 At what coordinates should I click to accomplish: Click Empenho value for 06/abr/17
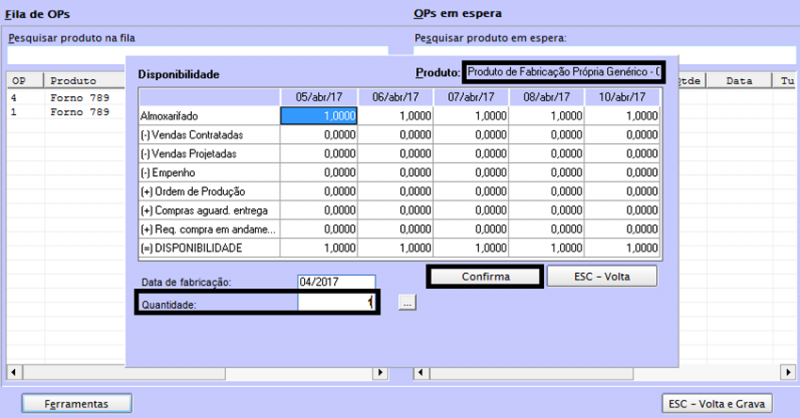pyautogui.click(x=395, y=173)
